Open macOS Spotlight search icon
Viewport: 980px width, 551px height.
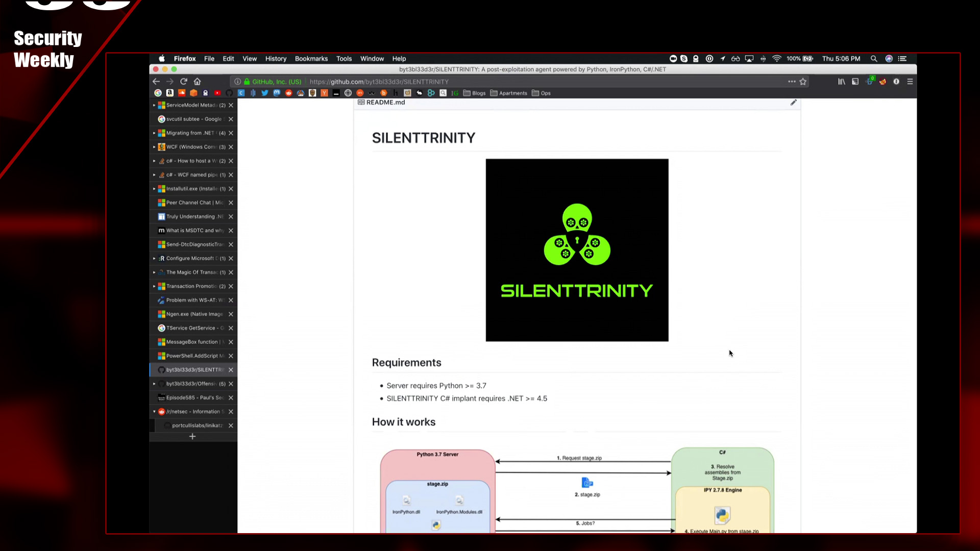point(874,59)
